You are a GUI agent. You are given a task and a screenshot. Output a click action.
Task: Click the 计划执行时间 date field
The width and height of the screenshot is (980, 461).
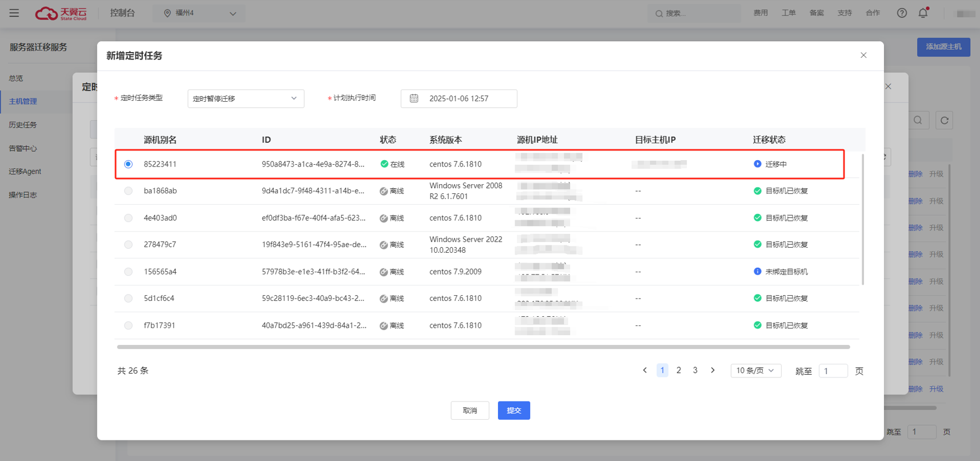(x=459, y=98)
